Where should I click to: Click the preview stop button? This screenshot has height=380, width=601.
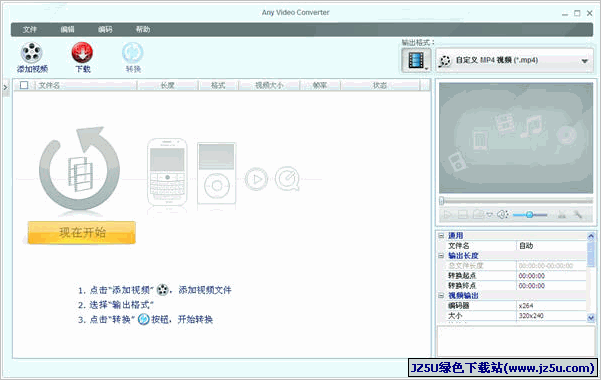point(463,214)
